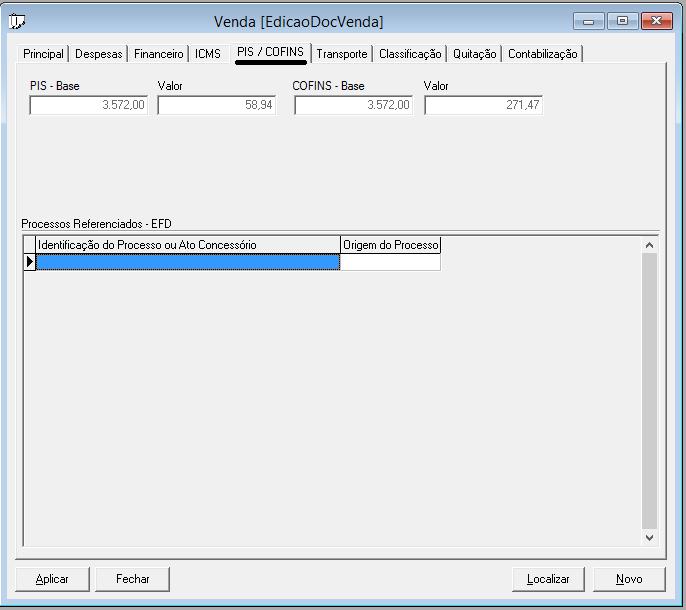Image resolution: width=686 pixels, height=610 pixels.
Task: Click the COFINS Valor field 271,47
Action: coord(483,105)
